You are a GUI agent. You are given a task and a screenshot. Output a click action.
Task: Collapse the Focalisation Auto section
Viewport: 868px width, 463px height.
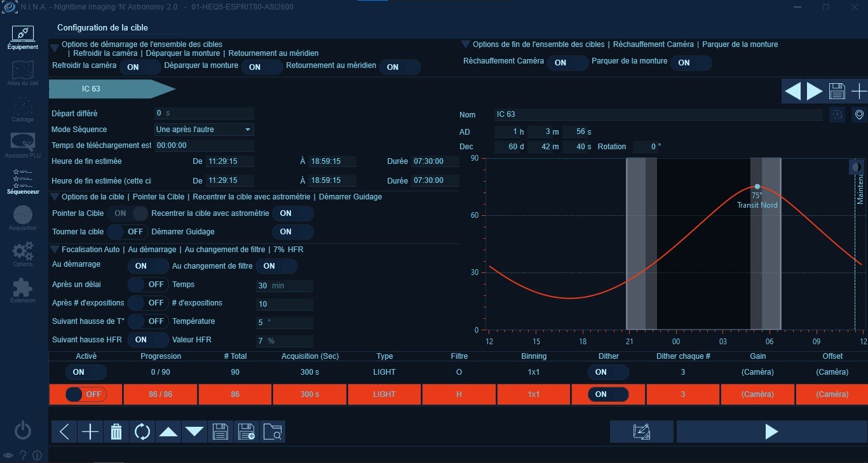pyautogui.click(x=55, y=250)
